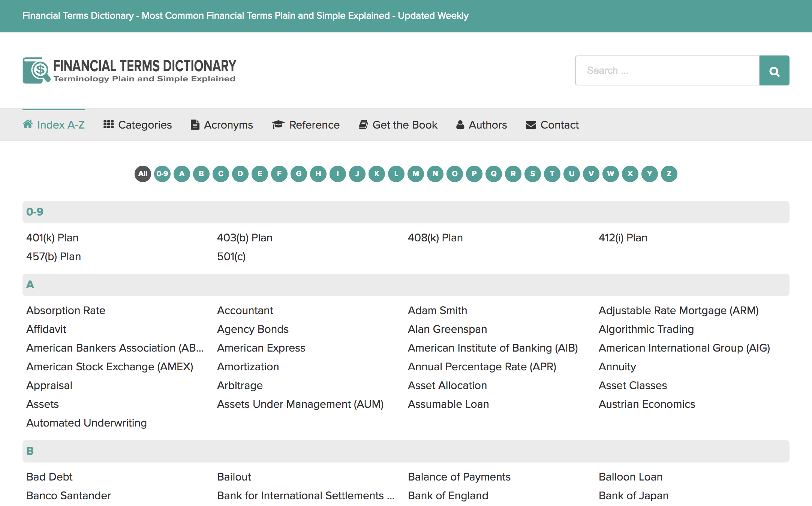Click the envelope icon beside Contact
Viewport: 812px width, 506px height.
[531, 125]
